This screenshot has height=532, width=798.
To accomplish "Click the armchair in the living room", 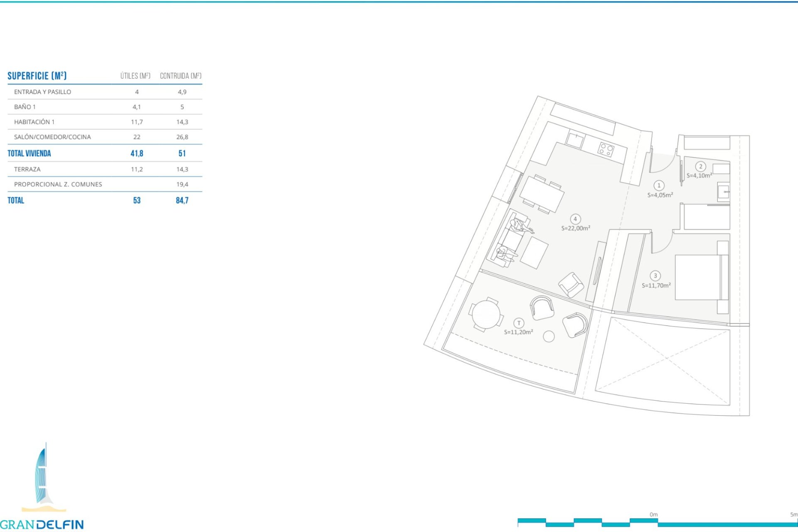I will click(571, 285).
